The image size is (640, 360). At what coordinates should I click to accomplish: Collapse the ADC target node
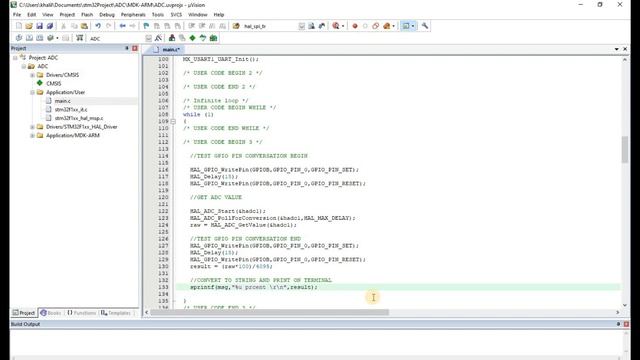point(24,66)
